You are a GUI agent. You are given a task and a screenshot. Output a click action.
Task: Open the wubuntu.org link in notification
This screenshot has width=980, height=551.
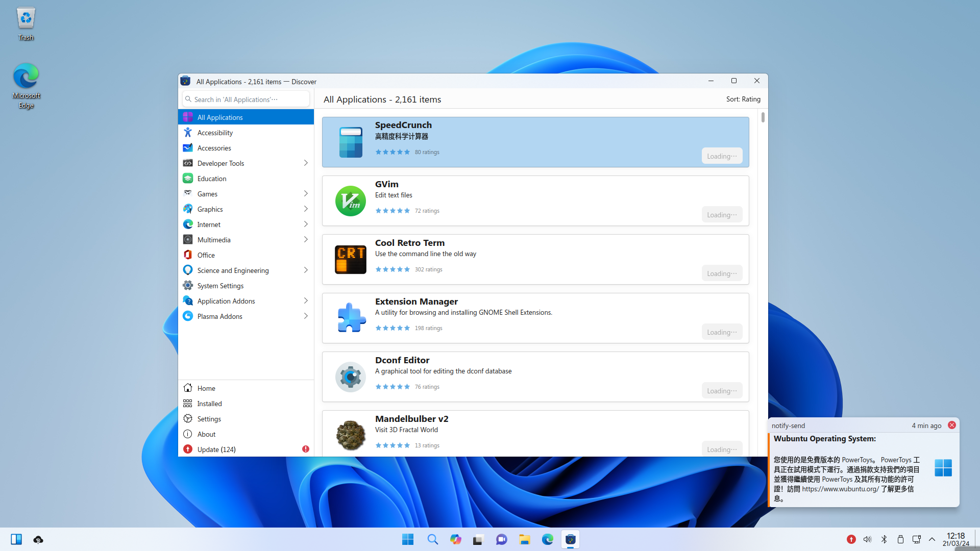click(x=840, y=489)
